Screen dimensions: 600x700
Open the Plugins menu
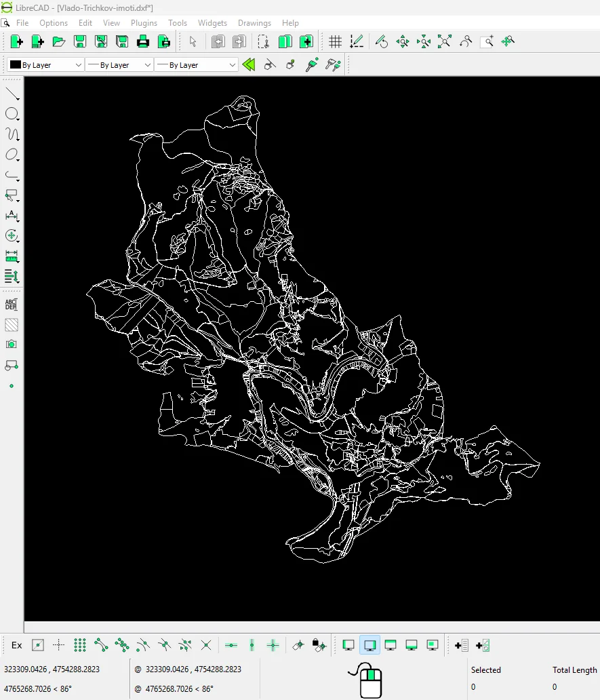[x=144, y=23]
